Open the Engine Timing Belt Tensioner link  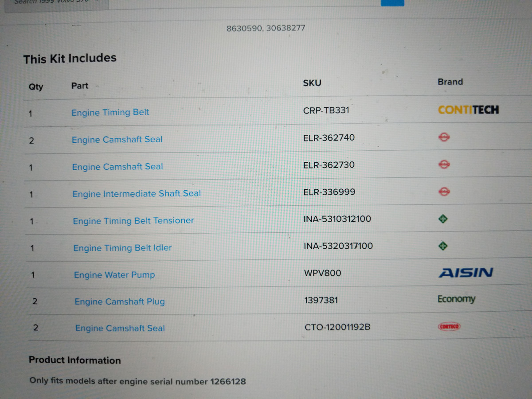tap(133, 221)
